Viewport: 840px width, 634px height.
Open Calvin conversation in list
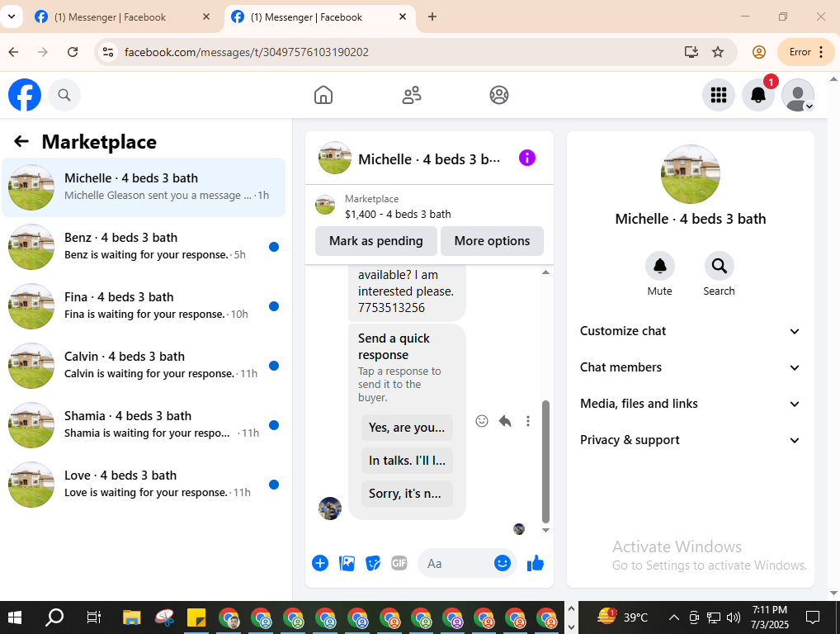click(144, 366)
